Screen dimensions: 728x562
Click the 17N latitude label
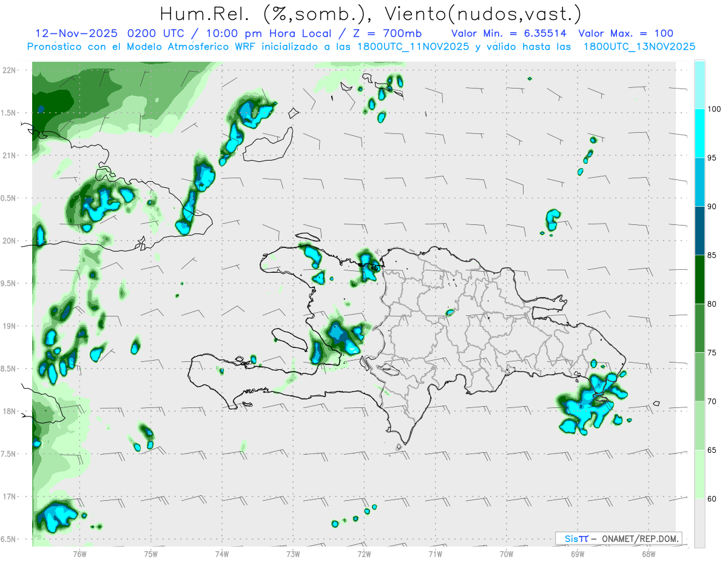[10, 497]
